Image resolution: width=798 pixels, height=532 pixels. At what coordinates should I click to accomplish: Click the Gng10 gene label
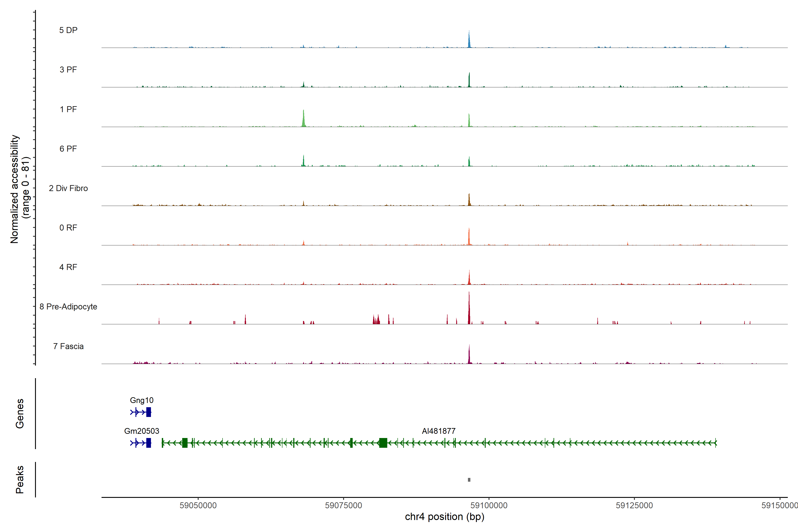pos(141,400)
